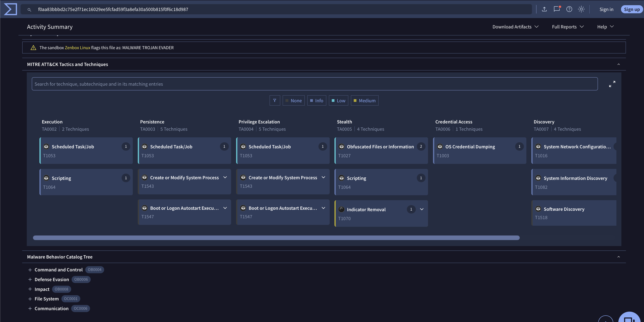Expand Defense Evasion tree node
The width and height of the screenshot is (644, 322).
(x=30, y=279)
